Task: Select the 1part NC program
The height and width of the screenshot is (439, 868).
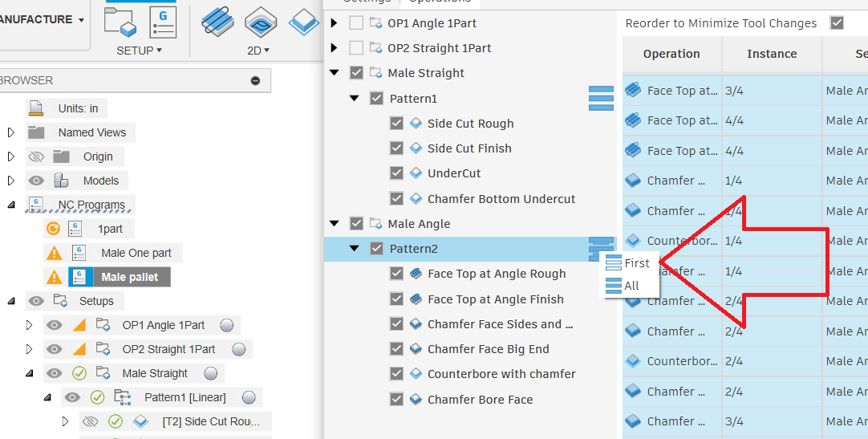Action: tap(110, 229)
